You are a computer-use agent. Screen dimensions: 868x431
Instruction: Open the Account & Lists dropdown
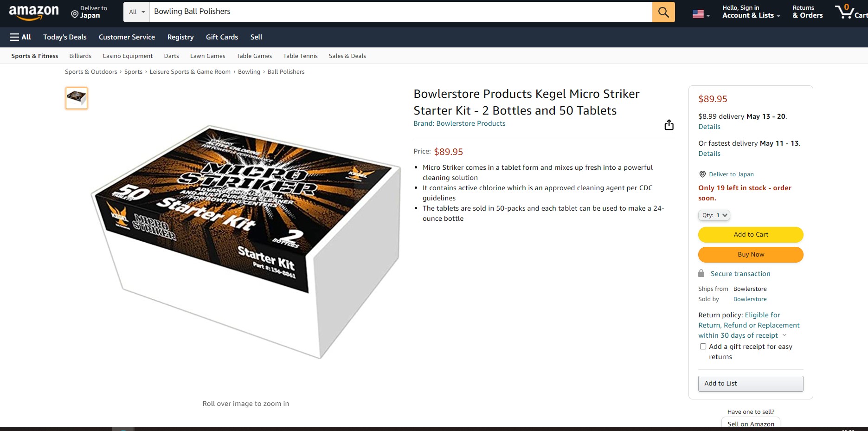tap(751, 12)
